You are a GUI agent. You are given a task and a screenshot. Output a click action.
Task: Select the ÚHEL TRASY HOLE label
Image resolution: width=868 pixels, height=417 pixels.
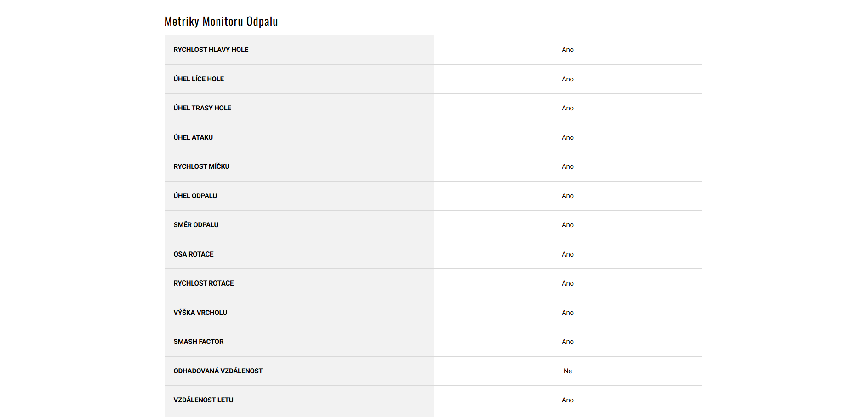[x=202, y=108]
